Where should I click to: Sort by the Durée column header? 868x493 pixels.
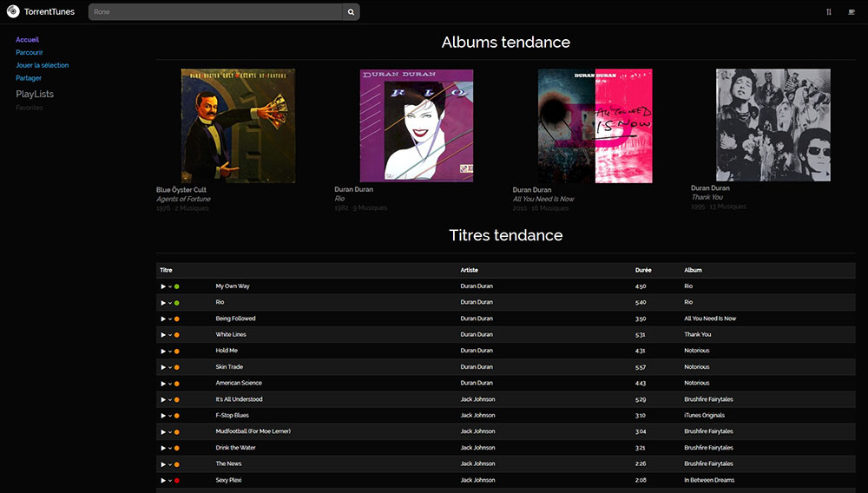pyautogui.click(x=643, y=271)
